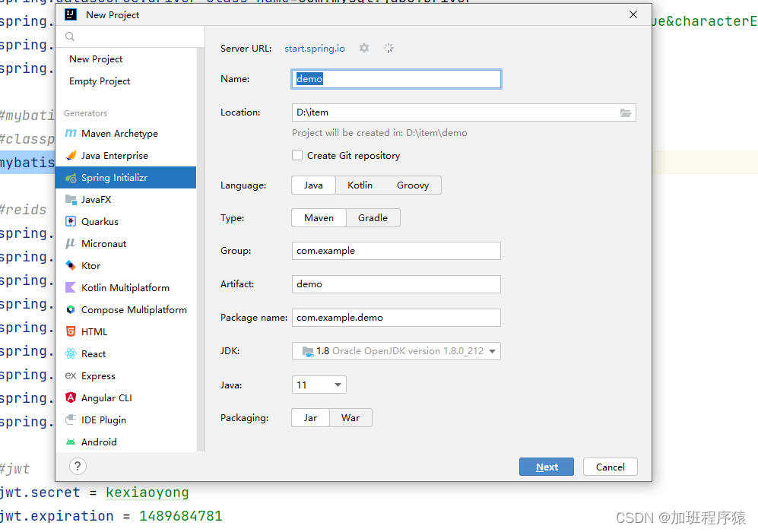The image size is (758, 532).
Task: Click the Quarkus icon
Action: click(71, 221)
